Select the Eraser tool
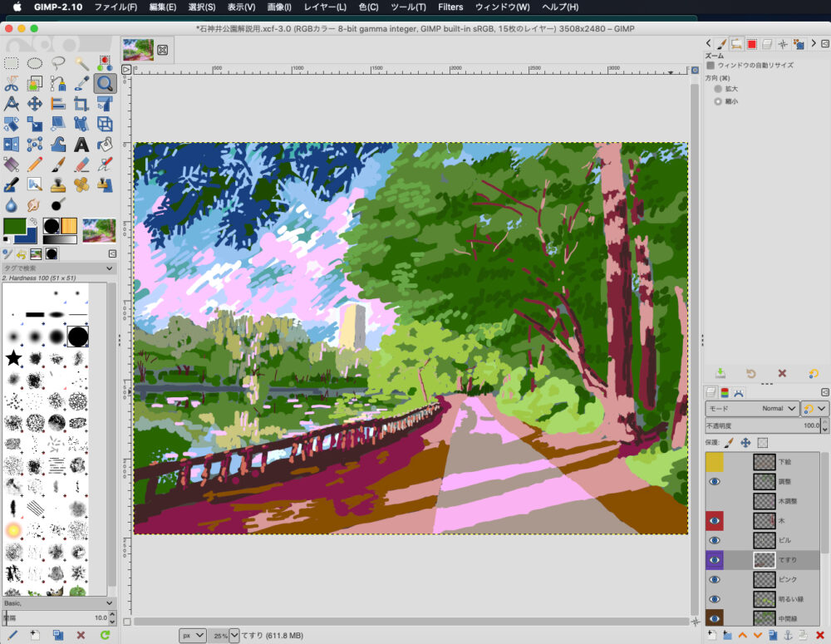 click(81, 165)
